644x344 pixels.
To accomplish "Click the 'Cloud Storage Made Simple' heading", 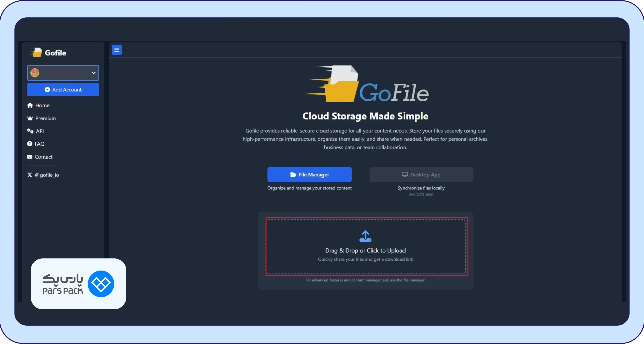I will [365, 116].
